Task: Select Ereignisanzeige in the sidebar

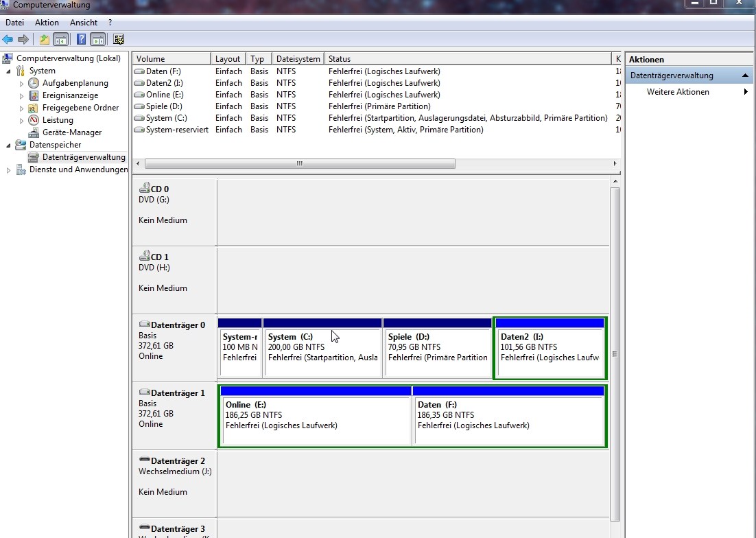Action: click(70, 95)
